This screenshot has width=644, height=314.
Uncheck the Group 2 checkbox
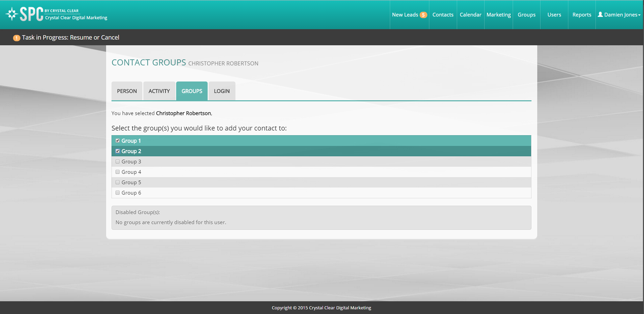coord(117,151)
